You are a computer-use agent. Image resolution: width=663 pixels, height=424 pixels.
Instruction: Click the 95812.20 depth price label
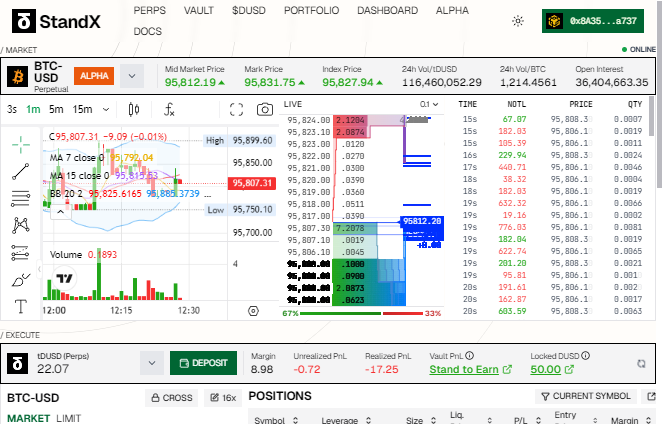pos(422,221)
